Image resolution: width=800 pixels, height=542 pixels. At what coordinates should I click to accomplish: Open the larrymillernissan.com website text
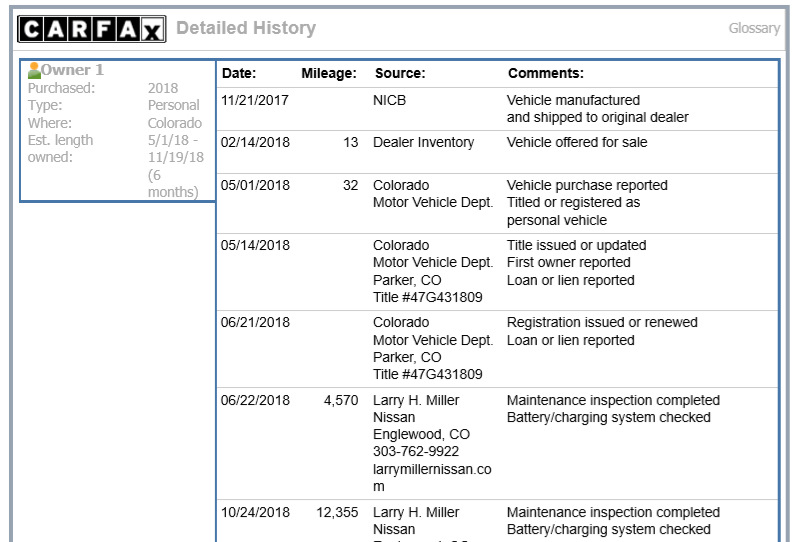(x=432, y=478)
